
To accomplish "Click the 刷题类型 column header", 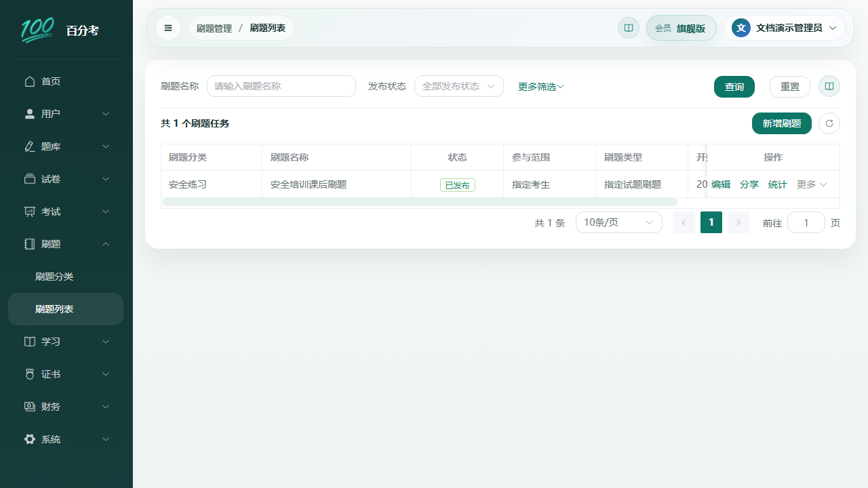I will pos(642,157).
